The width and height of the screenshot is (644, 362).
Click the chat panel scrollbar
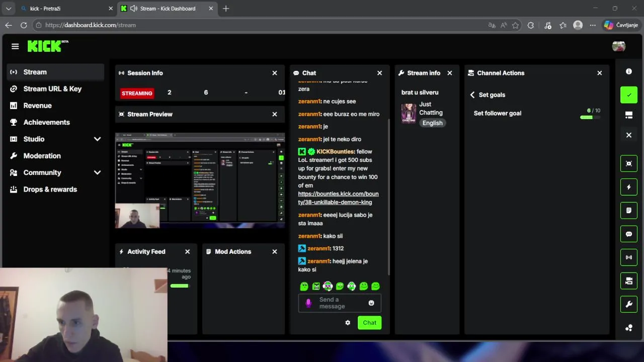[388, 196]
